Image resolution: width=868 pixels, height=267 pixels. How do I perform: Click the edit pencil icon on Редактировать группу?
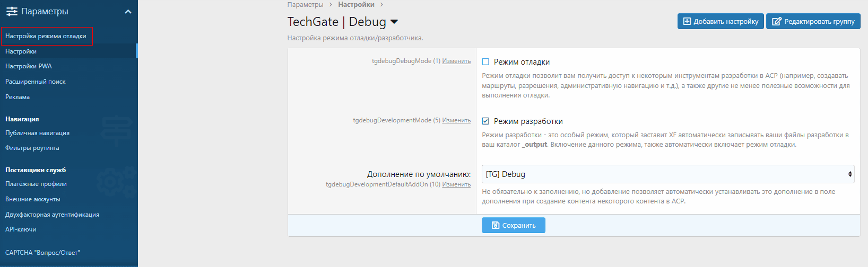point(777,21)
